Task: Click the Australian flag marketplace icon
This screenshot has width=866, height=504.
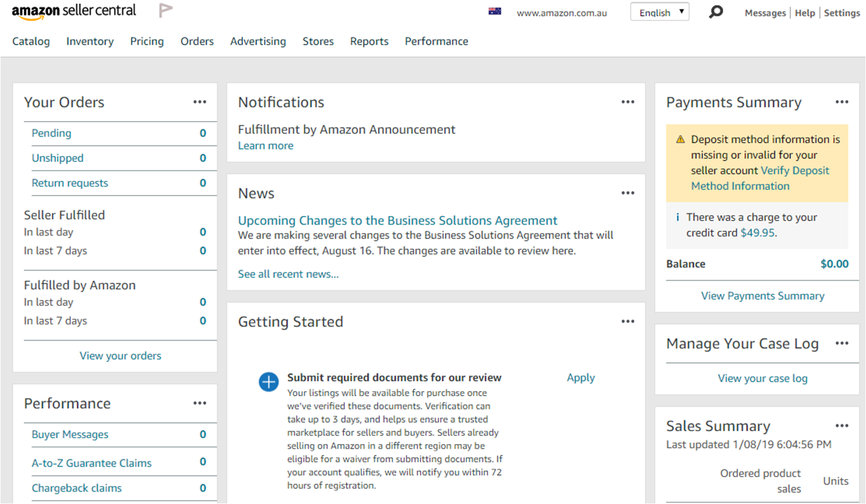Action: tap(495, 12)
